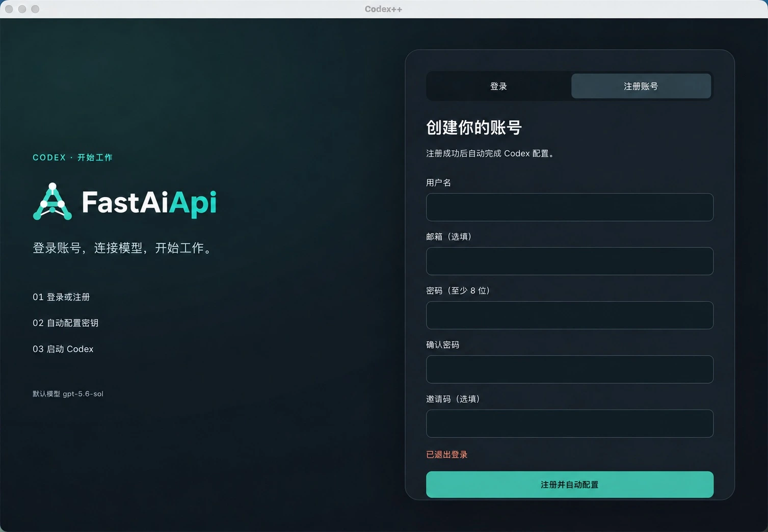The width and height of the screenshot is (768, 532).
Task: Focus the 密码（至少 8 位）field
Action: pos(570,315)
